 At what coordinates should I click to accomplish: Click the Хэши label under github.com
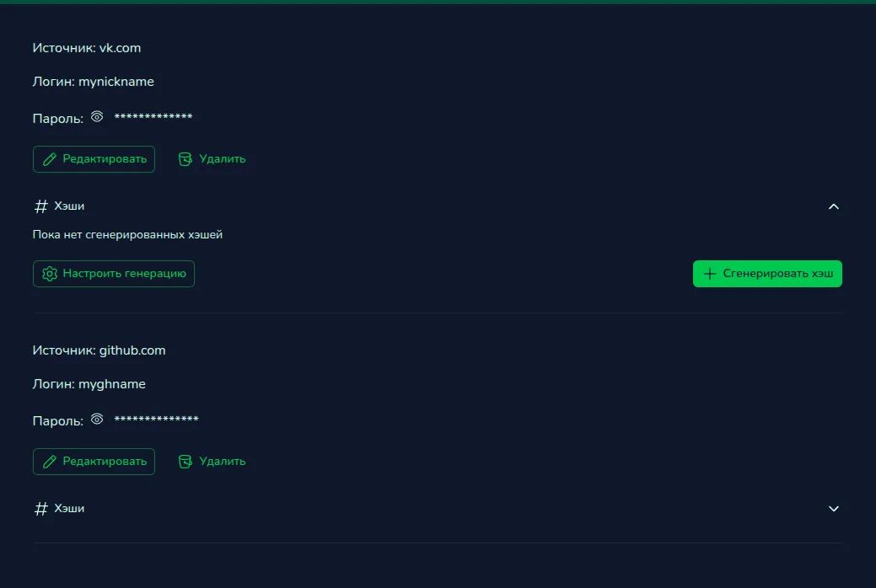tap(69, 509)
